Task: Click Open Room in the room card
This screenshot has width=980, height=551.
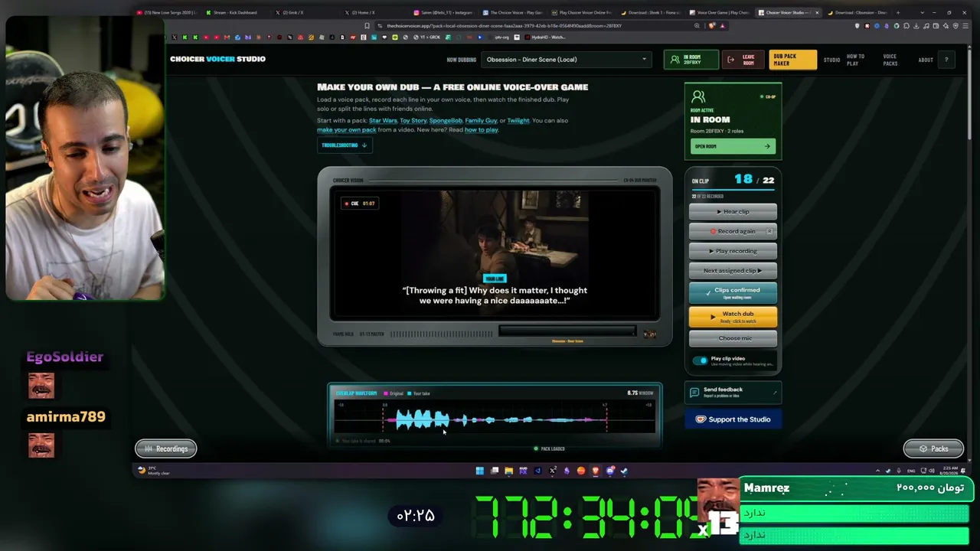Action: (x=733, y=146)
